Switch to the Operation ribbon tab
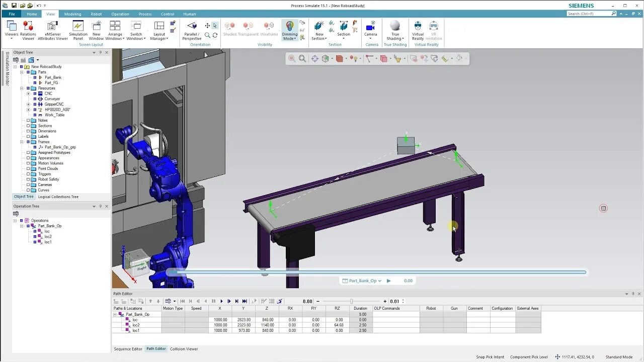 click(x=120, y=14)
